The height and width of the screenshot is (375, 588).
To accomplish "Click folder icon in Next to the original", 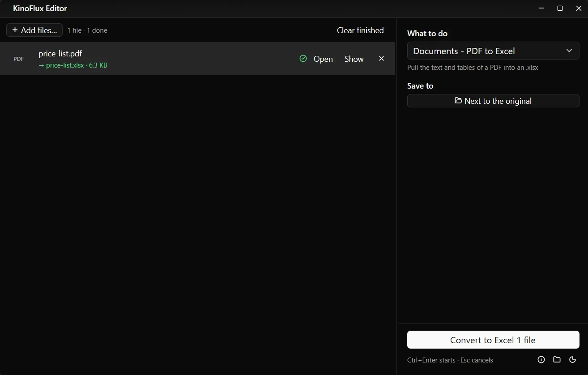I will (458, 101).
